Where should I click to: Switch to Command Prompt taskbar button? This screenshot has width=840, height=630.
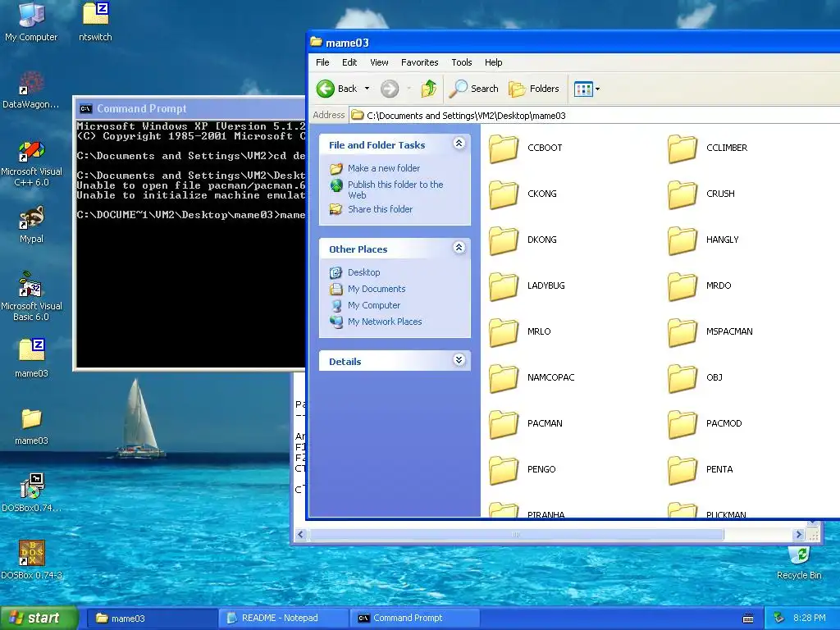pos(413,619)
